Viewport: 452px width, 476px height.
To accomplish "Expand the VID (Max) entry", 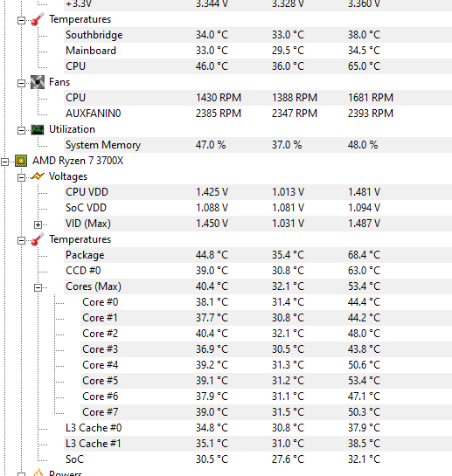I will click(x=38, y=224).
